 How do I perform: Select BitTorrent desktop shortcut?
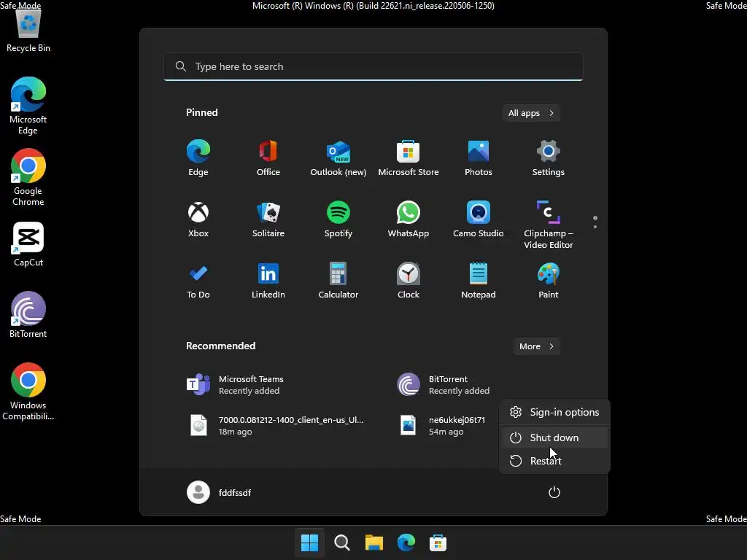[28, 315]
